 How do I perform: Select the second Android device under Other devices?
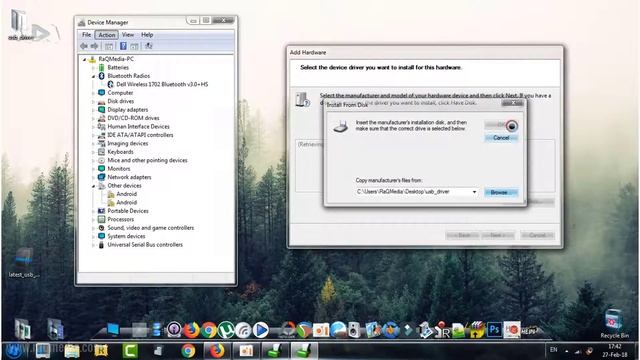point(127,202)
